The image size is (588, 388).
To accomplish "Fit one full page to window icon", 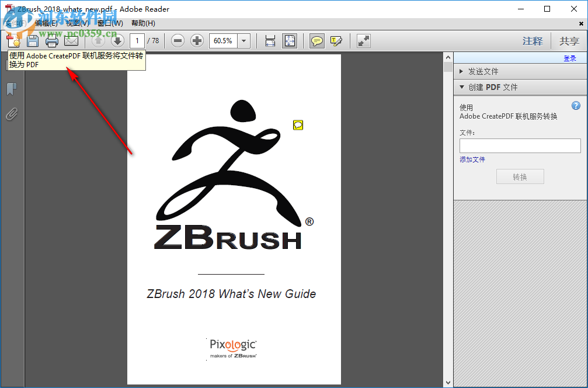I will click(290, 40).
